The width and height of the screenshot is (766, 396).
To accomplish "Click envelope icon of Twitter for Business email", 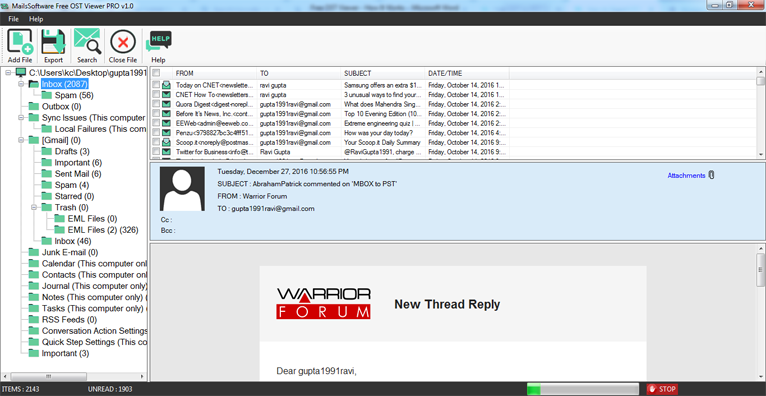I will pyautogui.click(x=166, y=151).
